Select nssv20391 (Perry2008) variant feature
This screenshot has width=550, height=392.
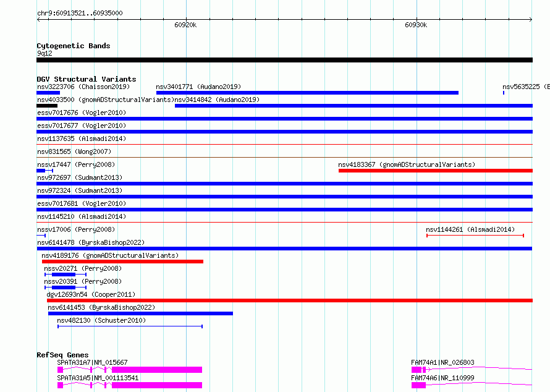[x=66, y=288]
